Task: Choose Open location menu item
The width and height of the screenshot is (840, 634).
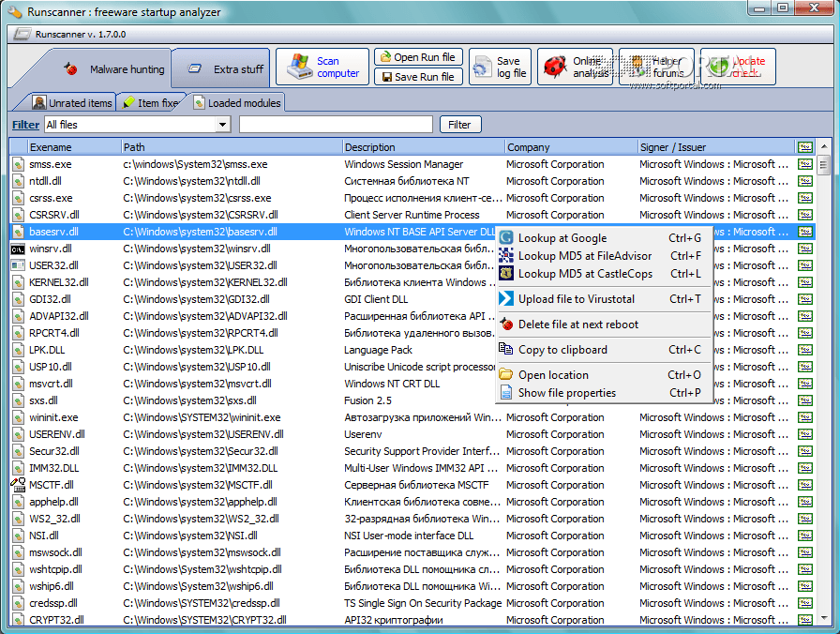Action: (604, 374)
